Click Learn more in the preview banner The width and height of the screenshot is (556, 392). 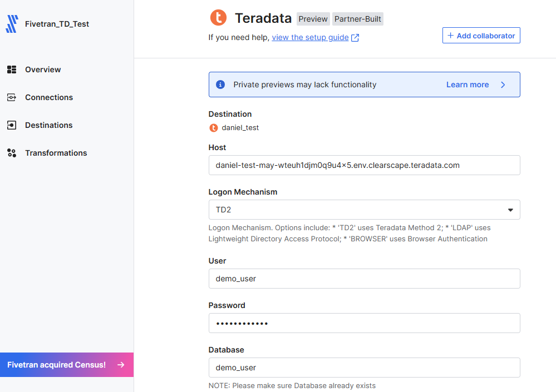pyautogui.click(x=468, y=85)
